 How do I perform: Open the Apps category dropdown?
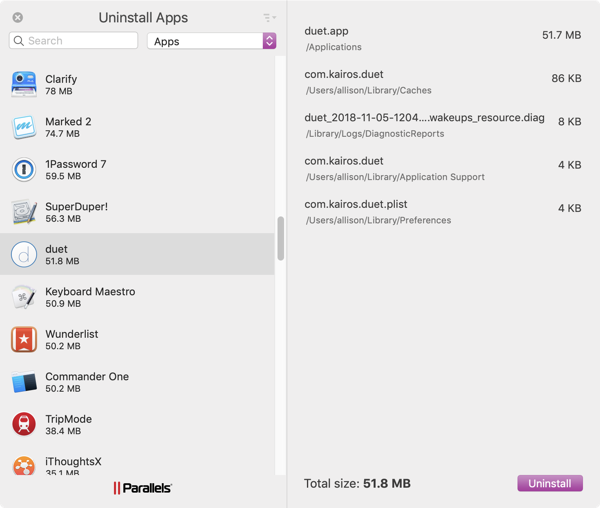(x=212, y=41)
